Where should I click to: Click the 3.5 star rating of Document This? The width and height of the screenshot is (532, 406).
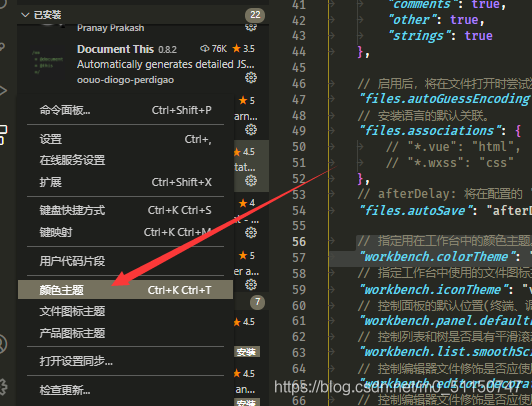tap(244, 49)
